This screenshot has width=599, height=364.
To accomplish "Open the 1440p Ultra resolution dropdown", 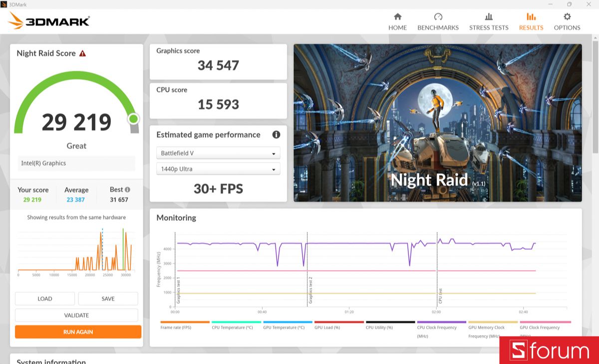I will click(x=218, y=169).
